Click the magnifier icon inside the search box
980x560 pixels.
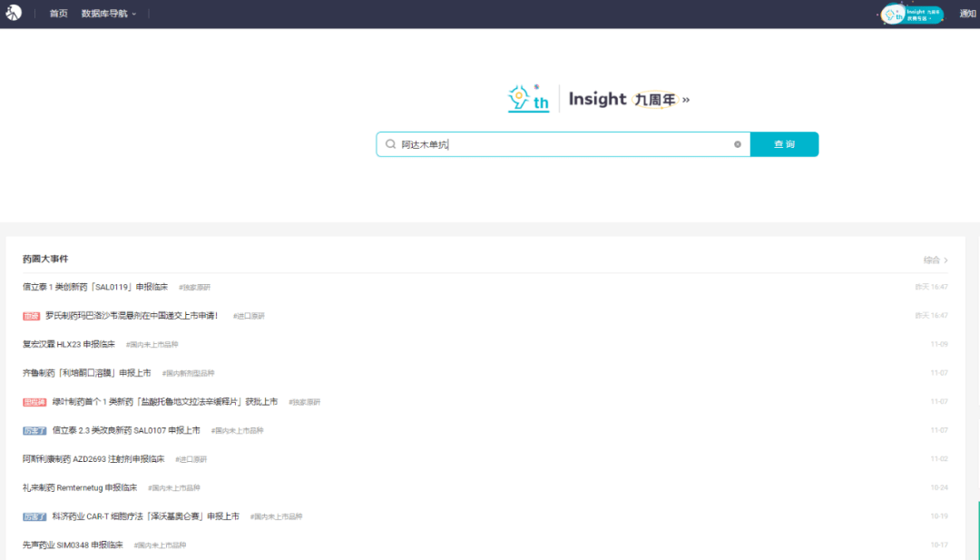point(391,144)
